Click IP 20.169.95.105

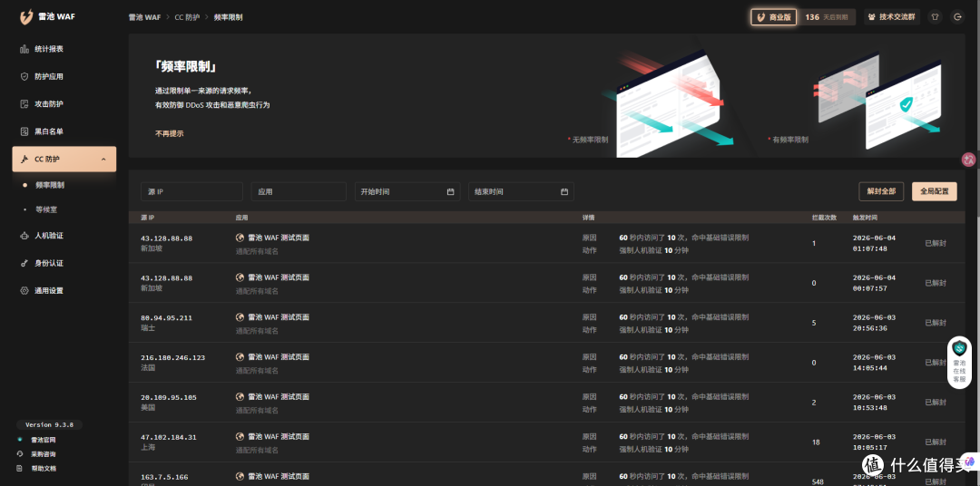click(169, 397)
